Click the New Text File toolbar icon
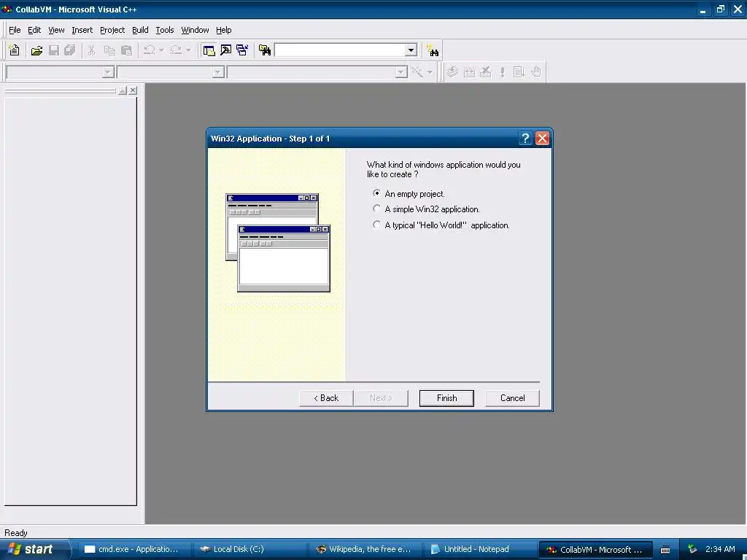 [x=15, y=50]
